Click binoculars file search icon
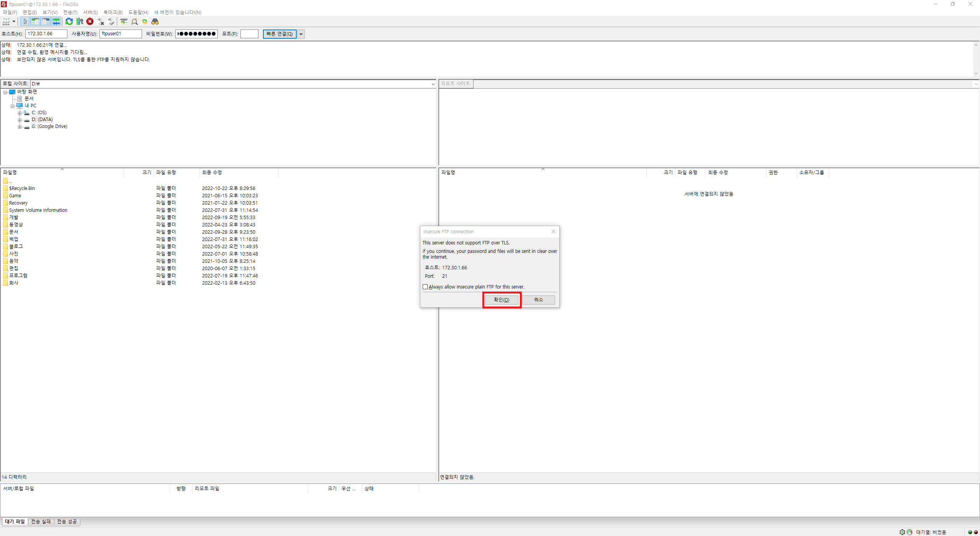 (x=155, y=21)
